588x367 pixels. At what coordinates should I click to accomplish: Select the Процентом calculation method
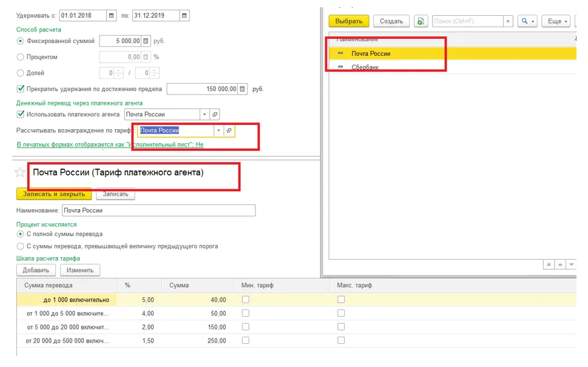point(21,57)
